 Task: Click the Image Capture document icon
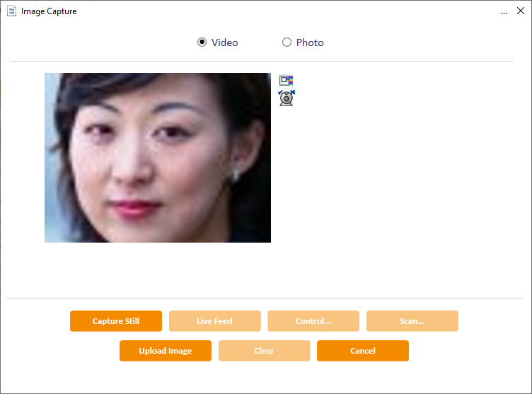[11, 11]
